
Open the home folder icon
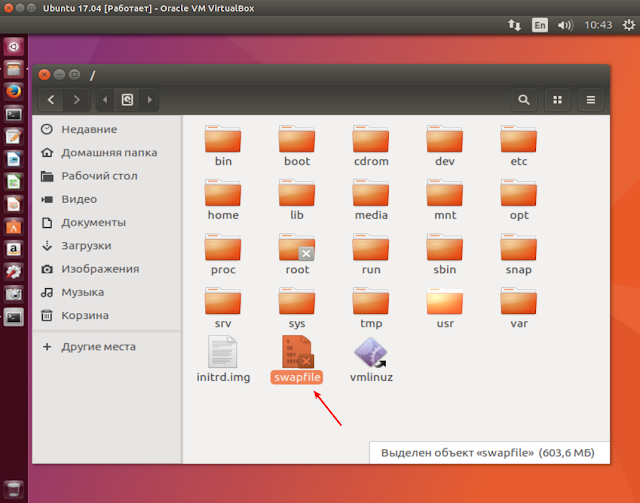[x=223, y=193]
